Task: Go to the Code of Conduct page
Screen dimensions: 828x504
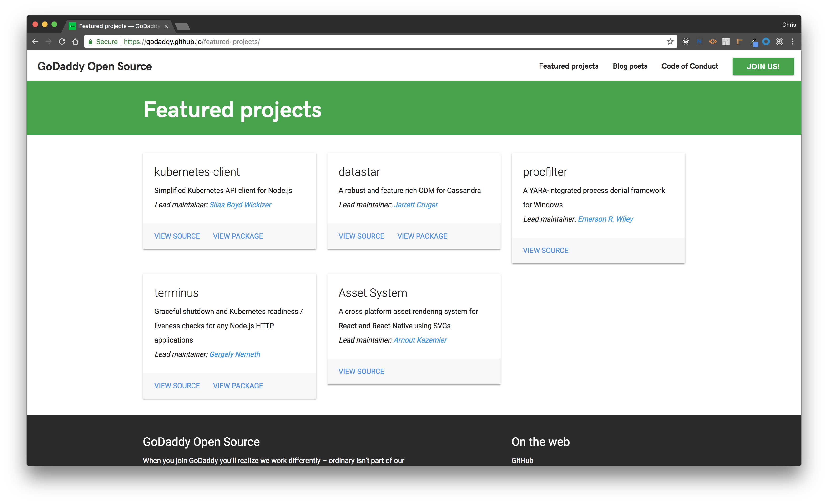Action: (x=690, y=66)
